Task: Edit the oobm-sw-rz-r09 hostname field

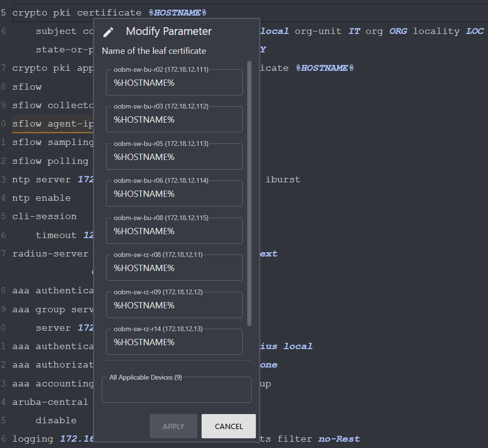Action: pyautogui.click(x=174, y=305)
